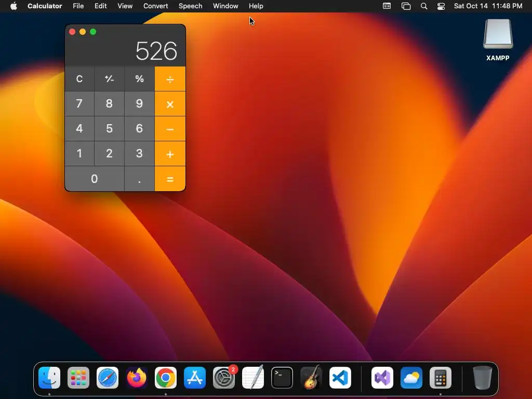
Task: Open Spotlight search in menu bar
Action: point(424,6)
